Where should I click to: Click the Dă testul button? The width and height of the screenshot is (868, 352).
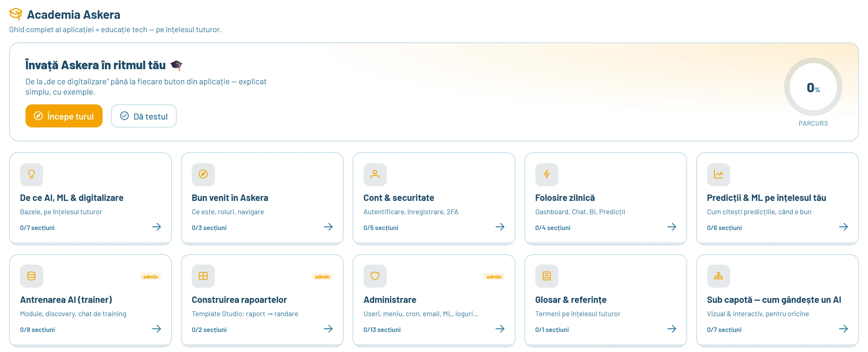click(x=144, y=116)
